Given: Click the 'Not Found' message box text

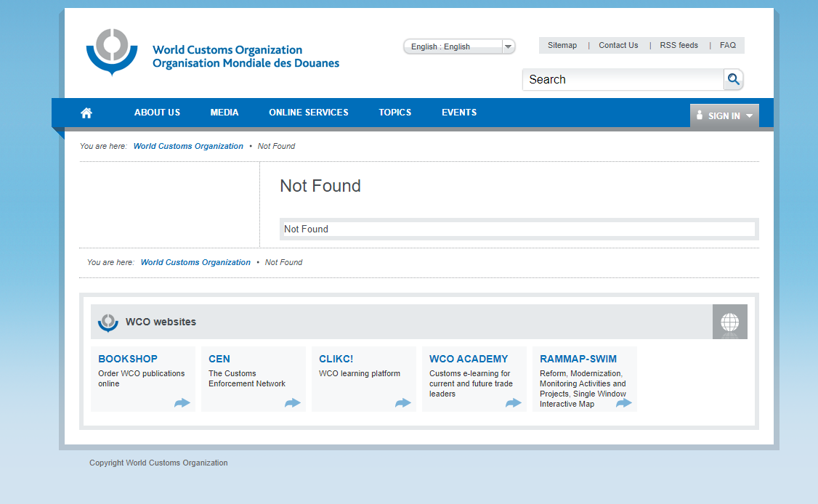Looking at the screenshot, I should pos(307,229).
